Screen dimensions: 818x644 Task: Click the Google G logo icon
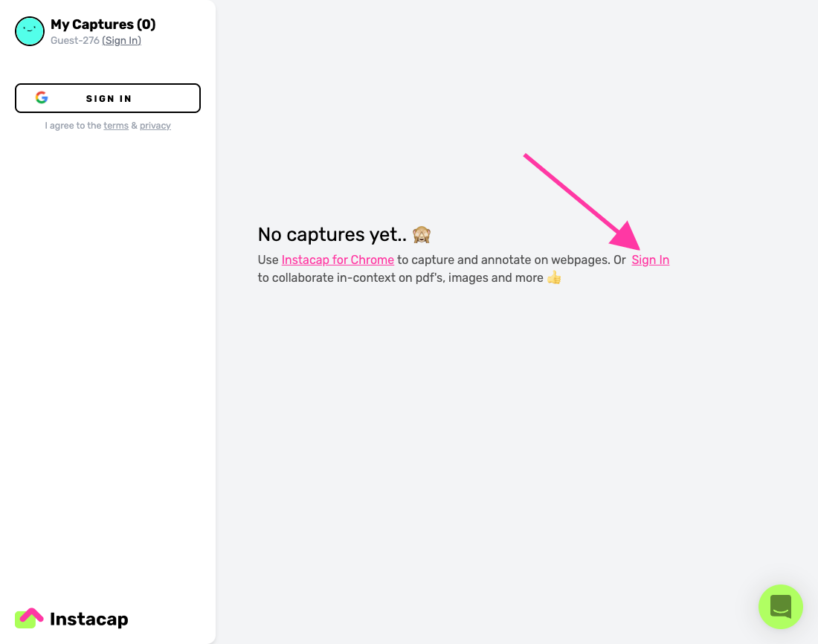pos(42,97)
